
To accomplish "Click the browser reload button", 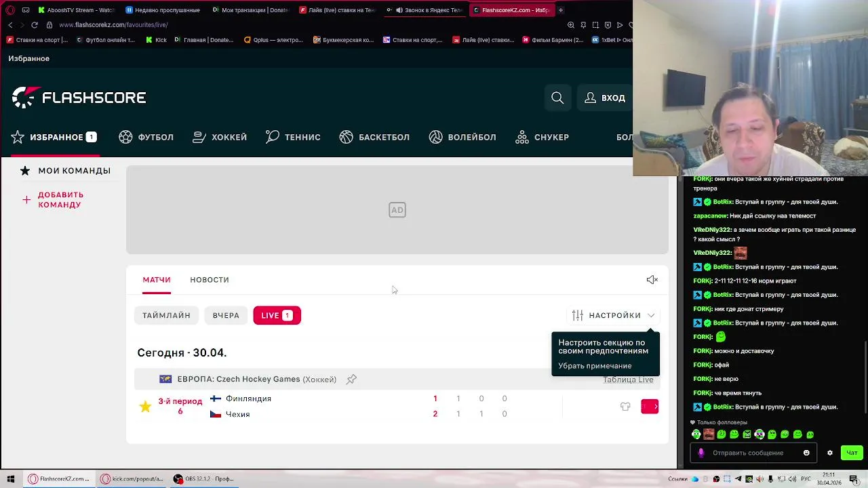I will coord(35,25).
